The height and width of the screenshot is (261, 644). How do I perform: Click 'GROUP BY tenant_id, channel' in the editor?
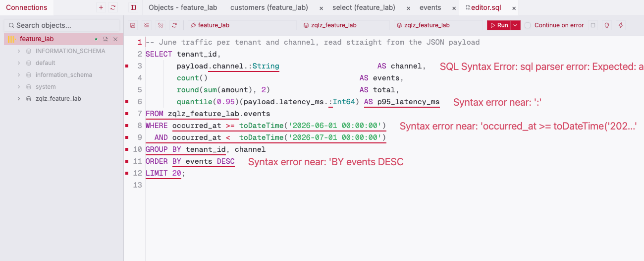(206, 149)
